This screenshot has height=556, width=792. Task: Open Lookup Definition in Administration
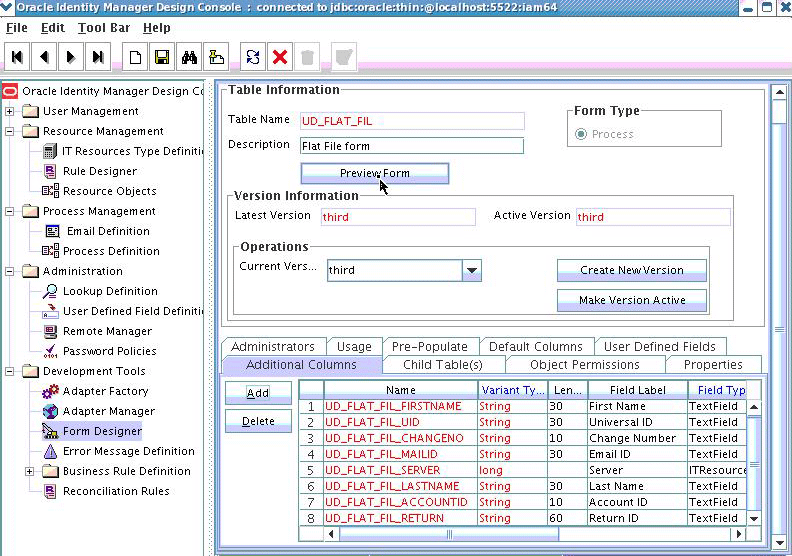[x=110, y=291]
